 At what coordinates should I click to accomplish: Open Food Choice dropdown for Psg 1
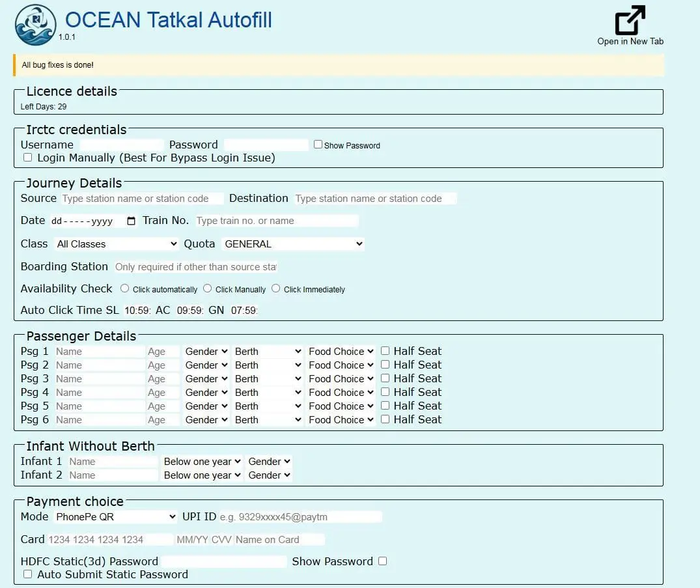pyautogui.click(x=341, y=352)
